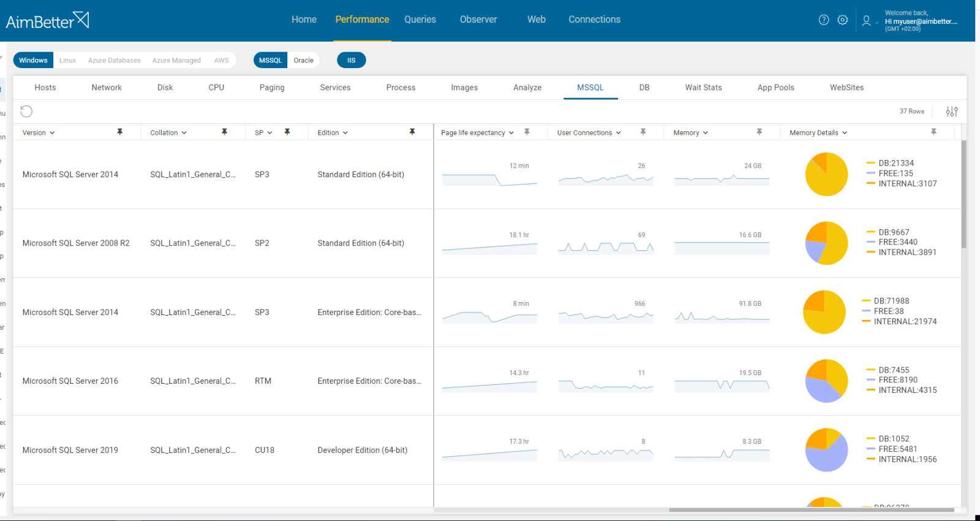Switch platform to AWS

pos(221,60)
